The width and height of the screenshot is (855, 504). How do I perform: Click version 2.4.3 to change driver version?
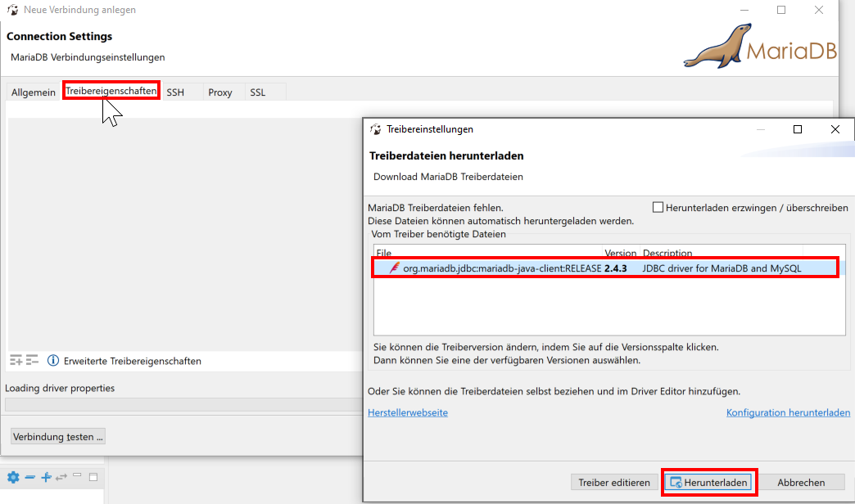coord(616,268)
